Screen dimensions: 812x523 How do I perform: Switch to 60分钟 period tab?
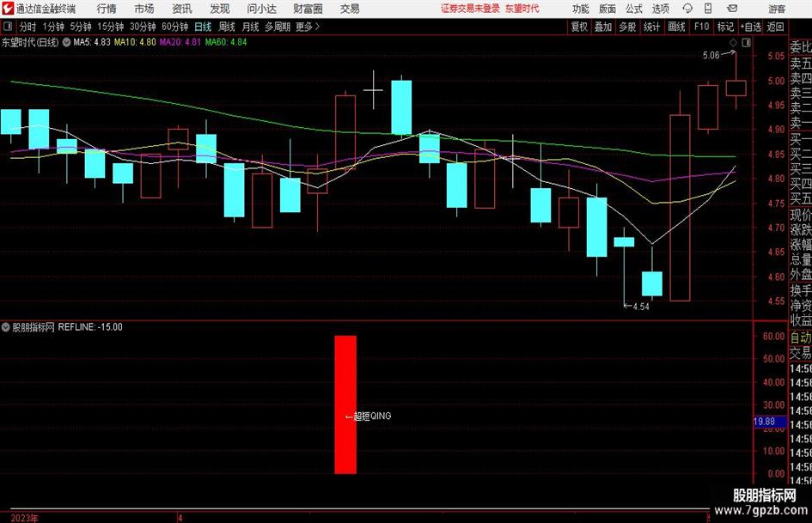175,27
